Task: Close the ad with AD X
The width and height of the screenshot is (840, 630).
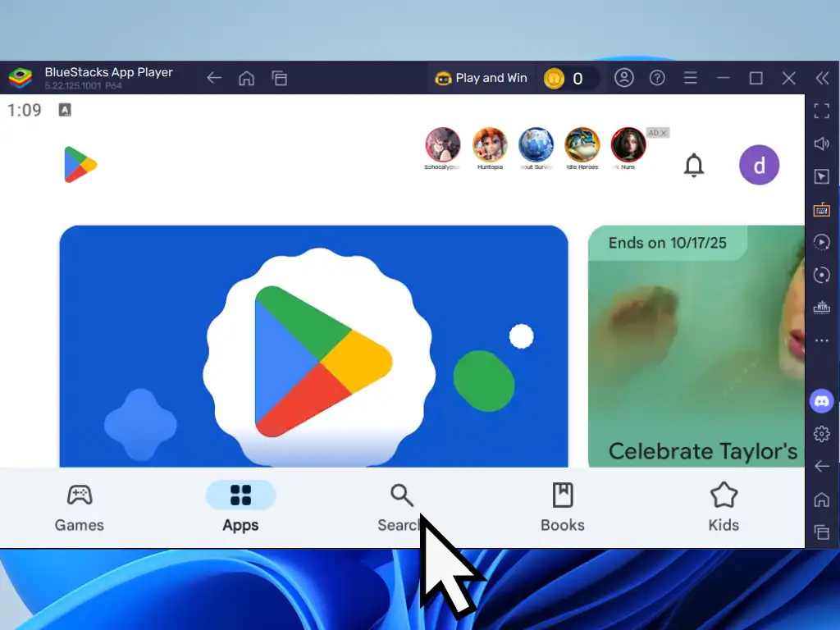Action: coord(658,133)
